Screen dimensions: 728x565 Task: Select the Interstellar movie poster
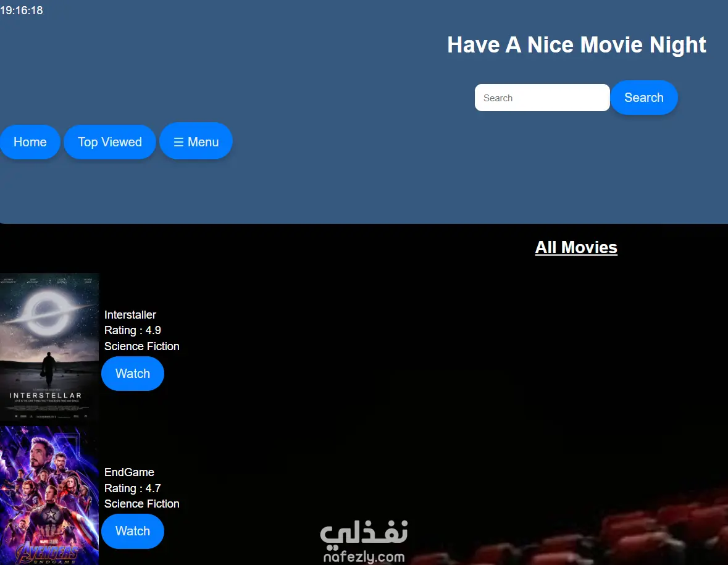pyautogui.click(x=49, y=346)
